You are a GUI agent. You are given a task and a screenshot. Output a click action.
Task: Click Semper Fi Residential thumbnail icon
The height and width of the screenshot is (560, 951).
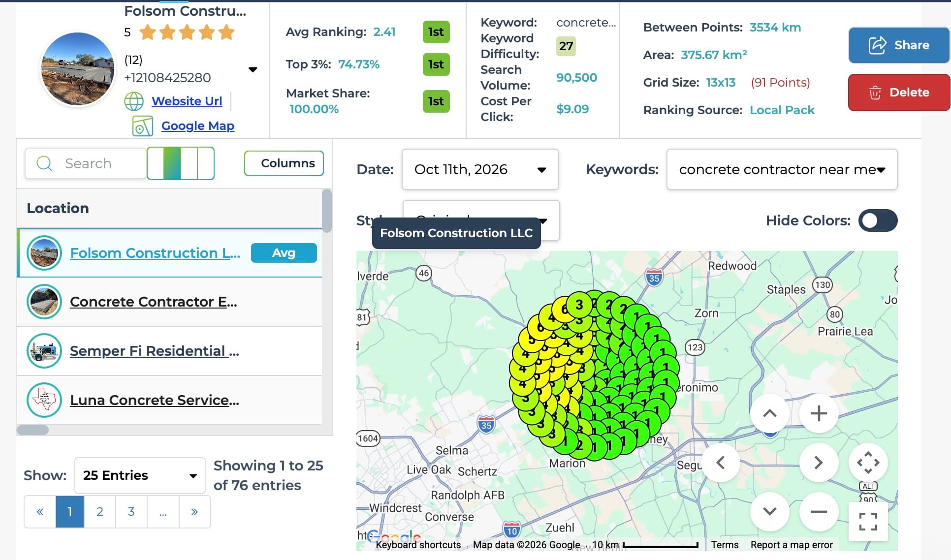pos(44,351)
